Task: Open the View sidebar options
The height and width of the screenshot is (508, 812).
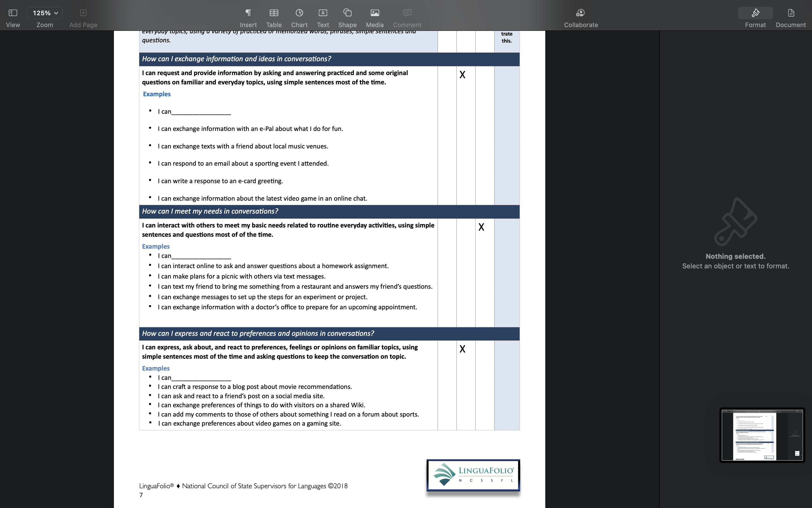Action: point(13,17)
